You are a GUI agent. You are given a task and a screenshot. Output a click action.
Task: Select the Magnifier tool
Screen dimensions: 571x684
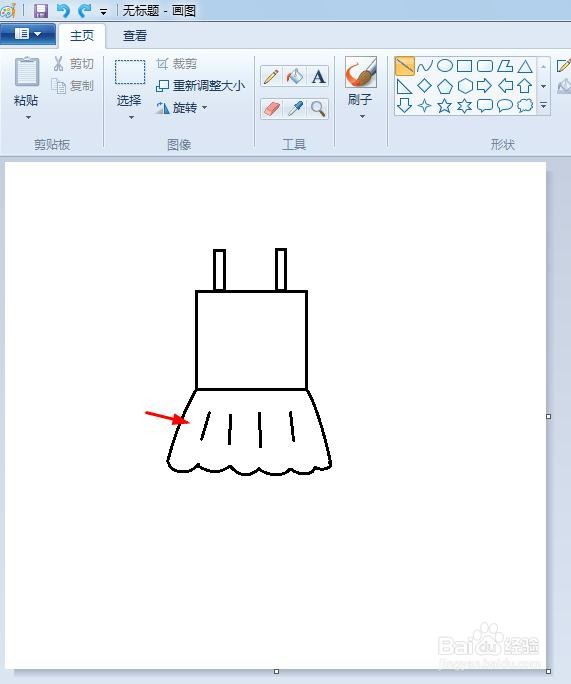pos(318,109)
